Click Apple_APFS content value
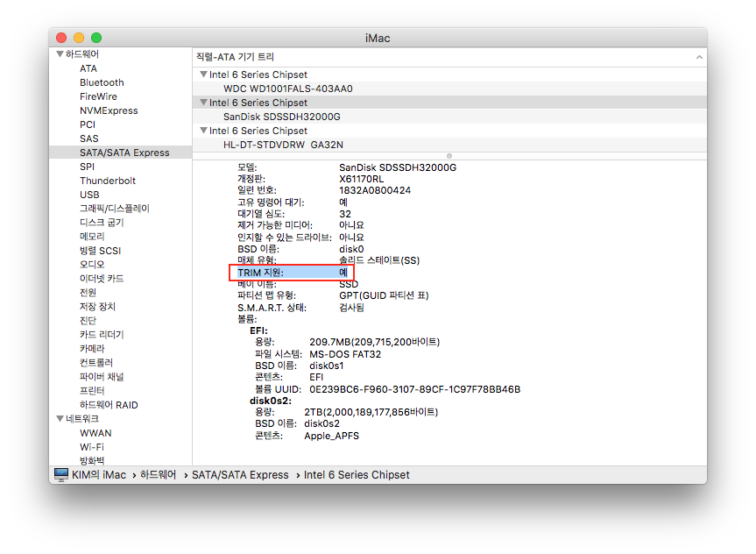Image resolution: width=756 pixels, height=554 pixels. 332,436
